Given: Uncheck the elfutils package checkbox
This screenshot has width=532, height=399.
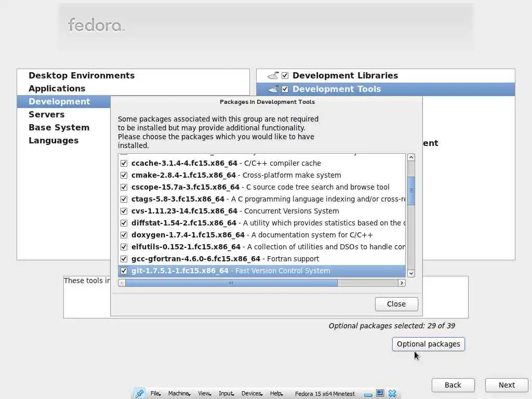Looking at the screenshot, I should [x=124, y=247].
